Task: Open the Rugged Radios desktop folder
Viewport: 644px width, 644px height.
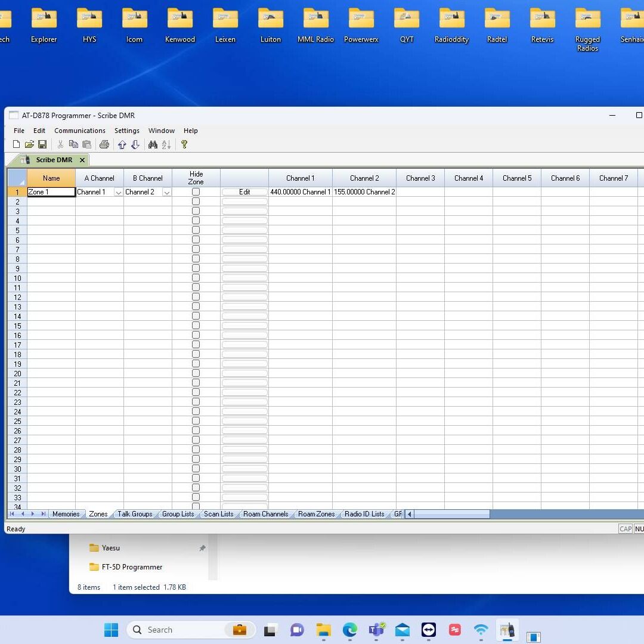Action: click(587, 30)
